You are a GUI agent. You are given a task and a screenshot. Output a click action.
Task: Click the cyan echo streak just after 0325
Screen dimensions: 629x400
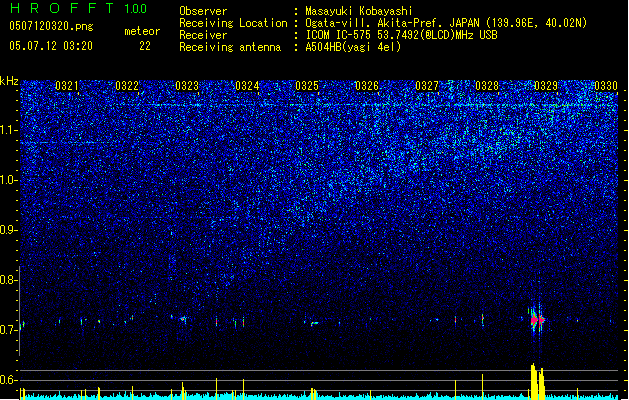tap(314, 323)
